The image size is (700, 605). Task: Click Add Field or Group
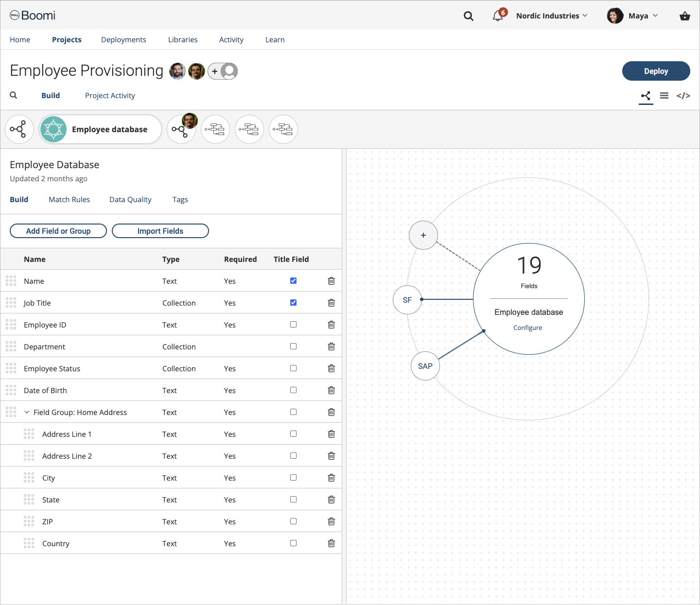(58, 231)
